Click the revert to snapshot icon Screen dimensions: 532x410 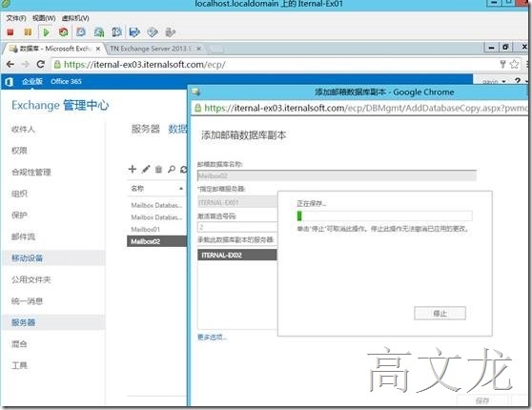tap(99, 32)
